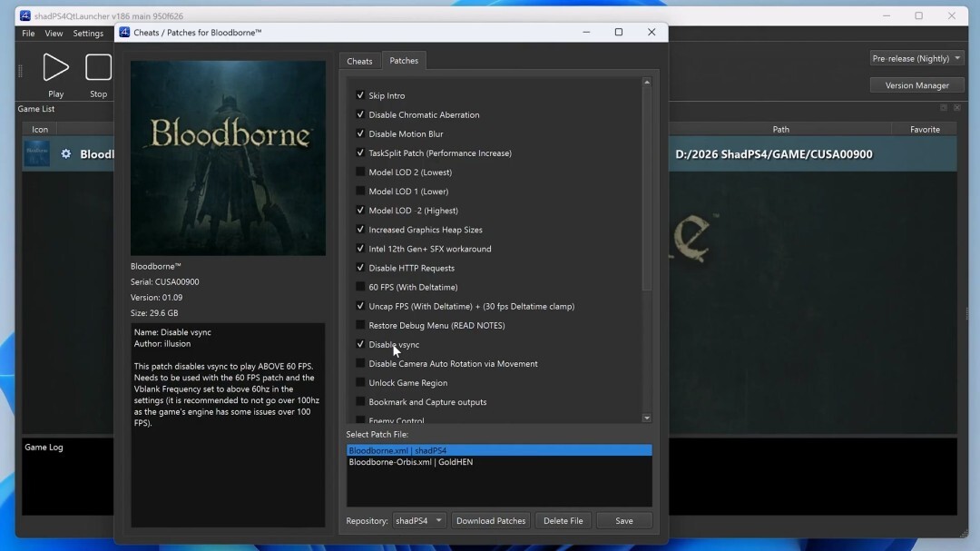Open the Pre-release (Nightly) dropdown
This screenshot has width=980, height=551.
click(x=916, y=58)
